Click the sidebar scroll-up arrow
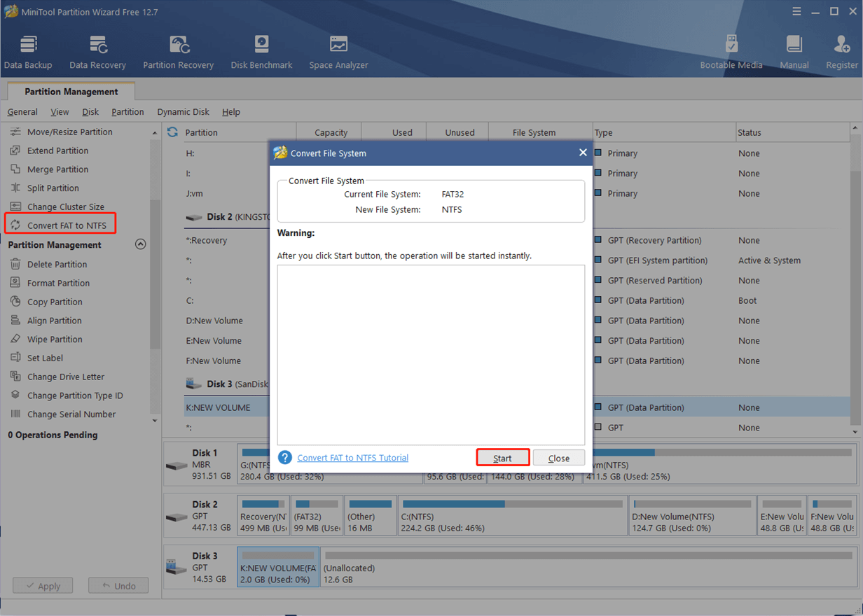 [x=155, y=132]
